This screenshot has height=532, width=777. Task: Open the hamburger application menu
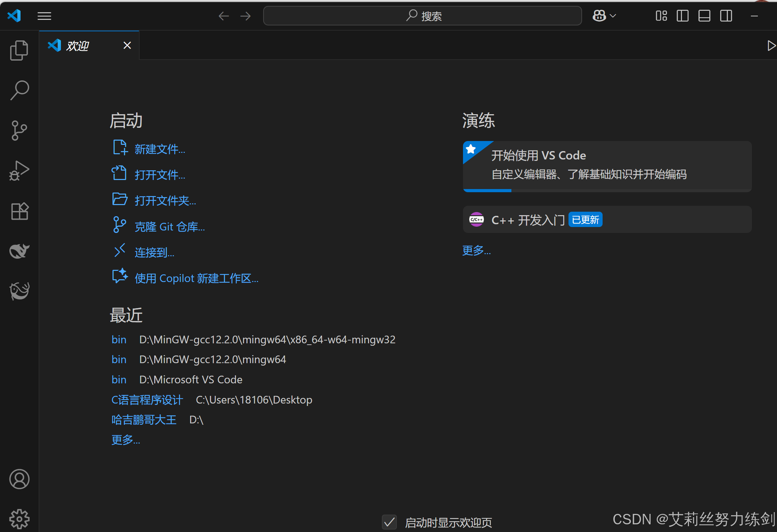point(44,16)
